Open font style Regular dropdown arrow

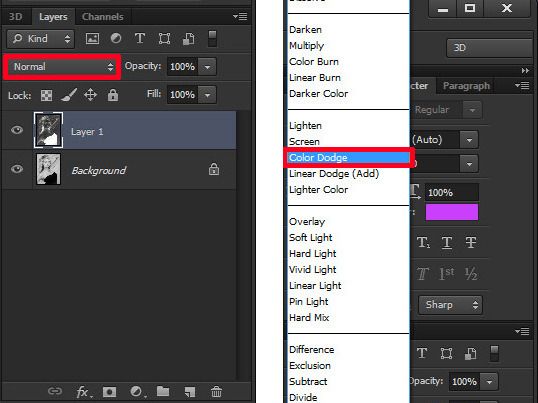click(472, 110)
